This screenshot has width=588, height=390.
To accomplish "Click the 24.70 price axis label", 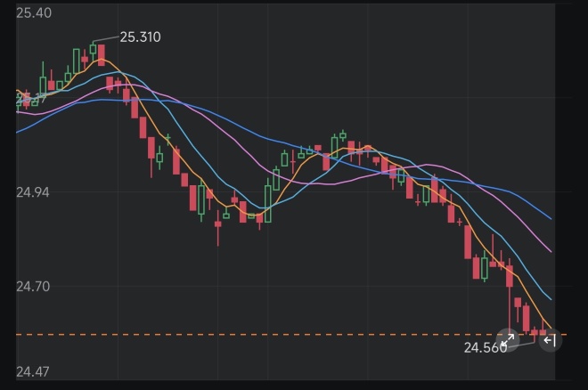I will tap(33, 287).
